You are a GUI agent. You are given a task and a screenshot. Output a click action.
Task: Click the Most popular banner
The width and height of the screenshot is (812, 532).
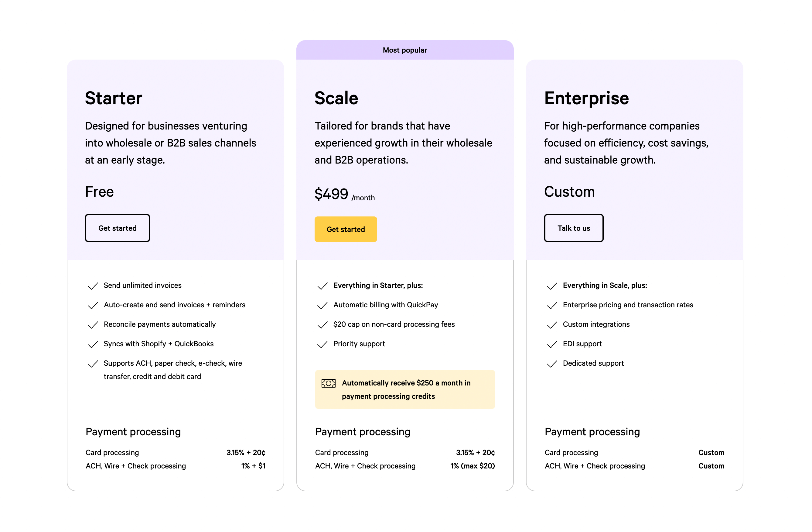coord(405,50)
